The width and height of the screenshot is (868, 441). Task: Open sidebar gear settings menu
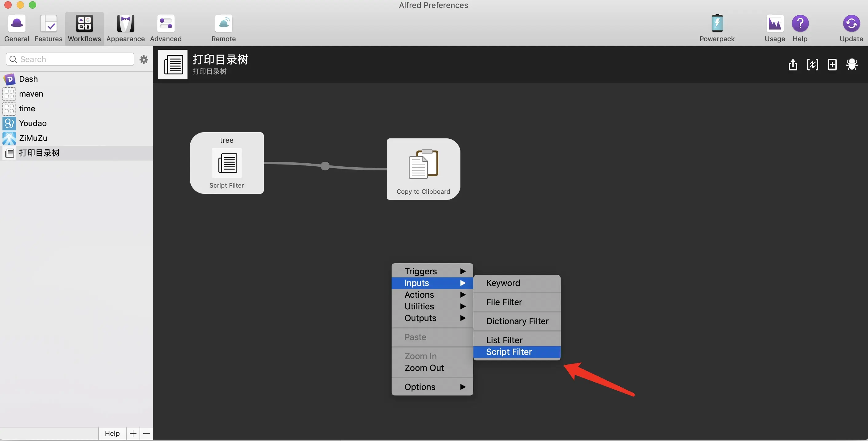point(144,60)
